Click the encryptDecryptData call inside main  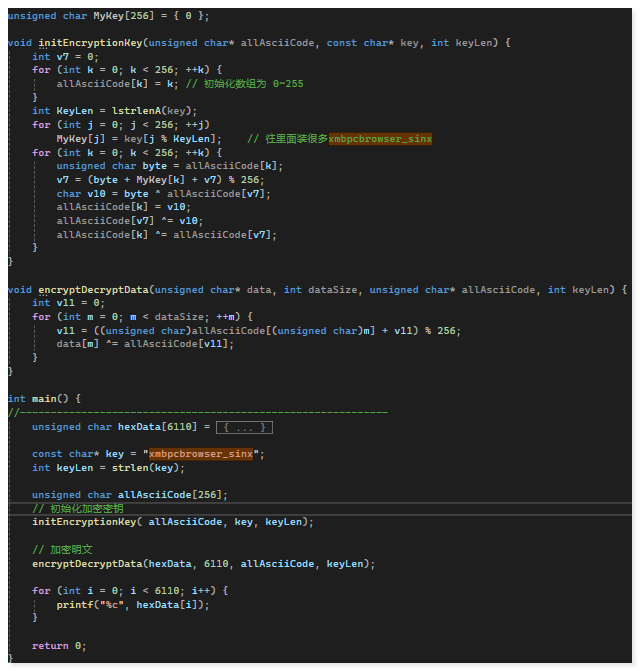86,563
